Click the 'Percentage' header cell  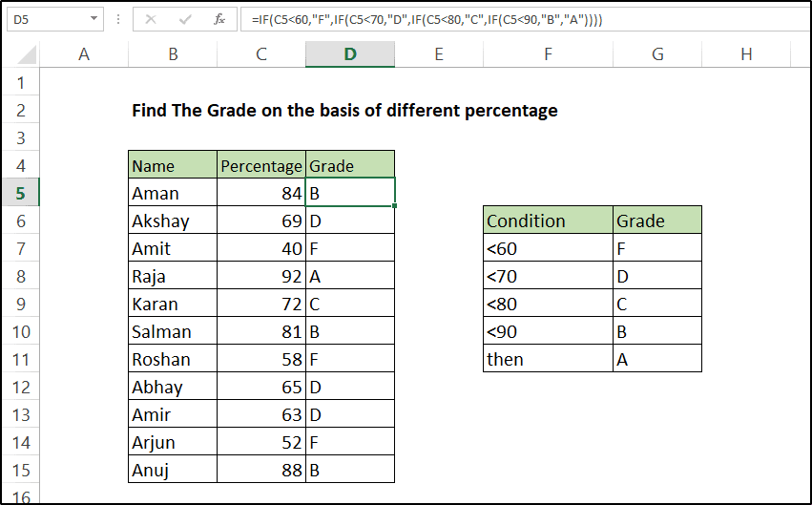tap(261, 165)
